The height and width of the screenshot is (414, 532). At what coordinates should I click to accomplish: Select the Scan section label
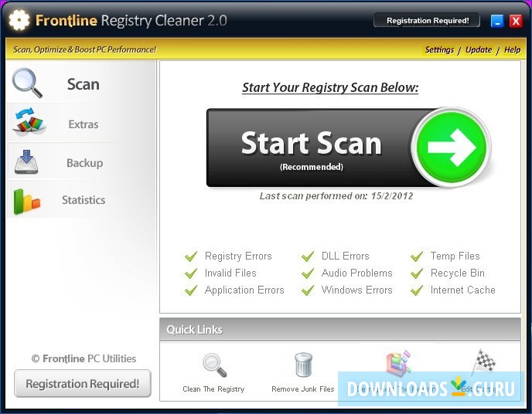[84, 84]
